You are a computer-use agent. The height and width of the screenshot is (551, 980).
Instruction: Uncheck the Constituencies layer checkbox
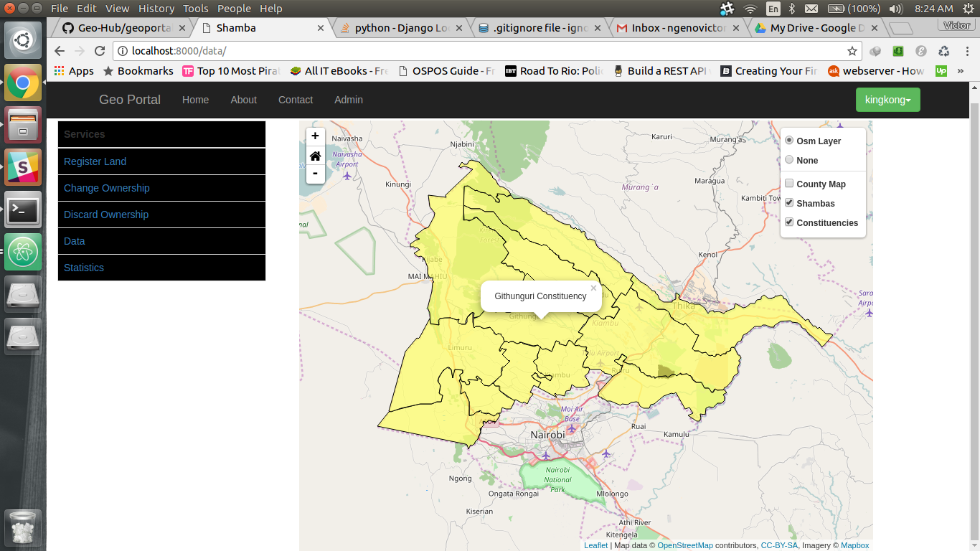click(x=789, y=222)
